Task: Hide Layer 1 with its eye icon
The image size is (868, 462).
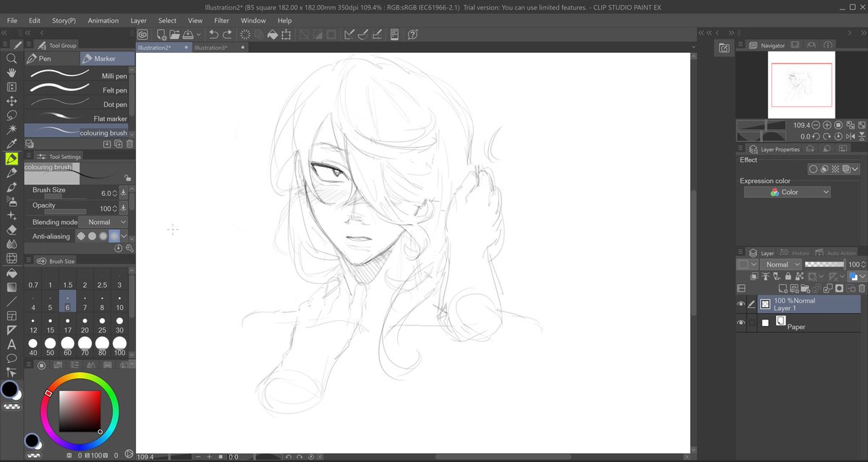Action: [x=741, y=304]
